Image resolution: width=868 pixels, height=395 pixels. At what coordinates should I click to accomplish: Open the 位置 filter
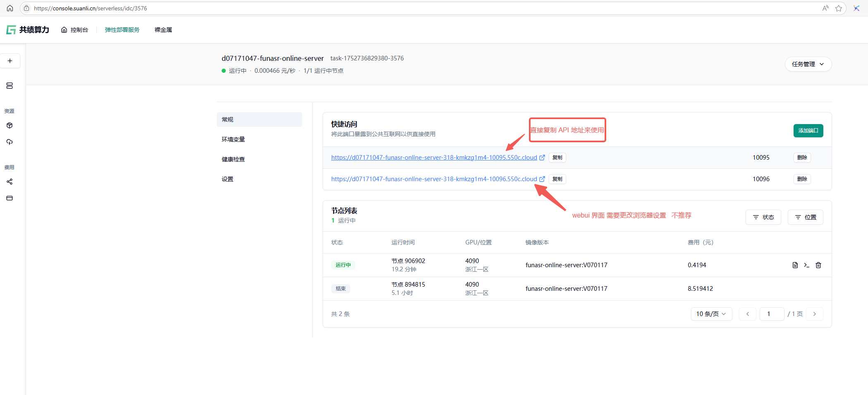click(805, 217)
